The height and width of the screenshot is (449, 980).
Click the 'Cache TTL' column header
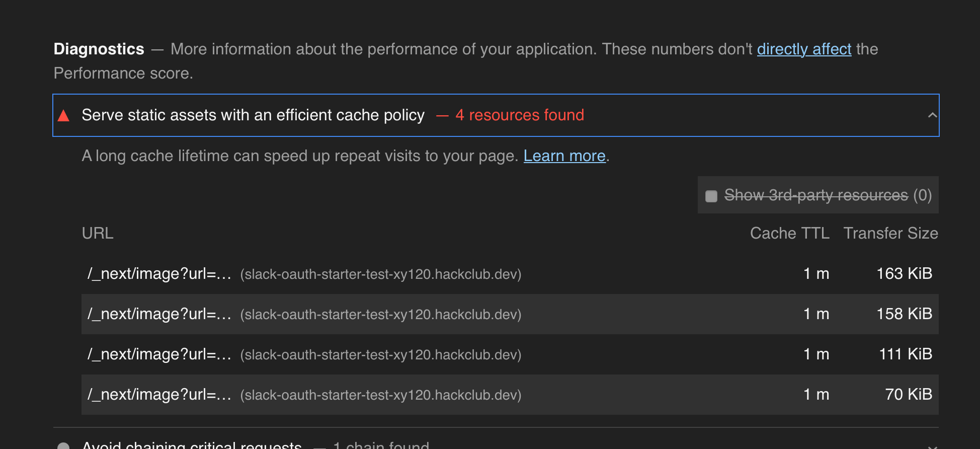click(x=790, y=233)
